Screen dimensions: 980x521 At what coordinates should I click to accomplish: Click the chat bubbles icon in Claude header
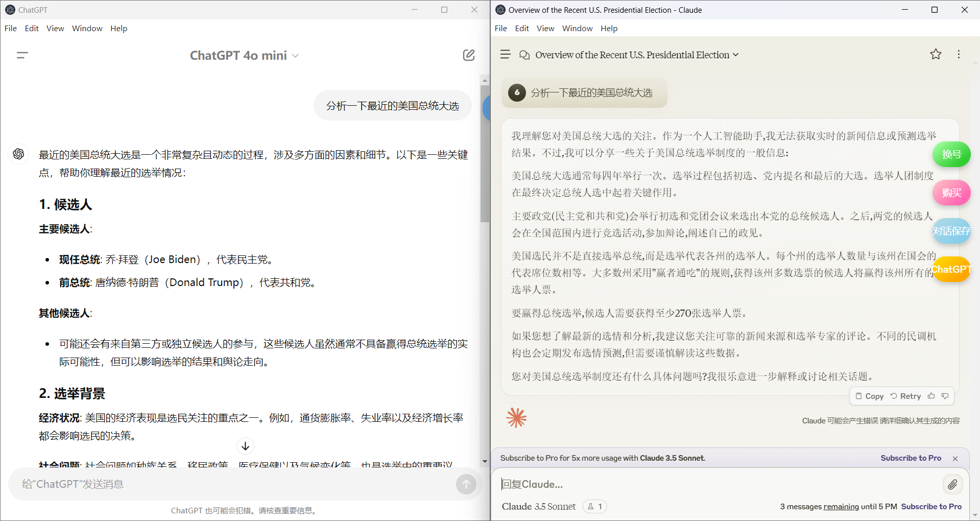tap(524, 55)
